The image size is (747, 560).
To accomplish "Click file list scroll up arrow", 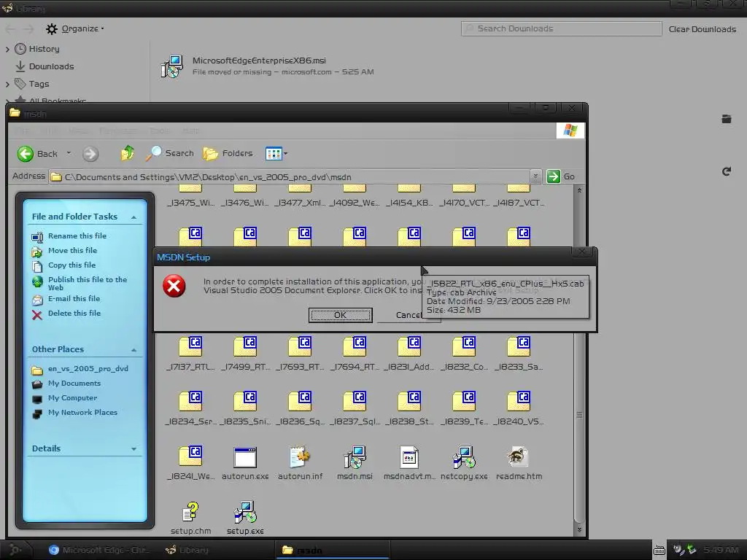I will (579, 190).
